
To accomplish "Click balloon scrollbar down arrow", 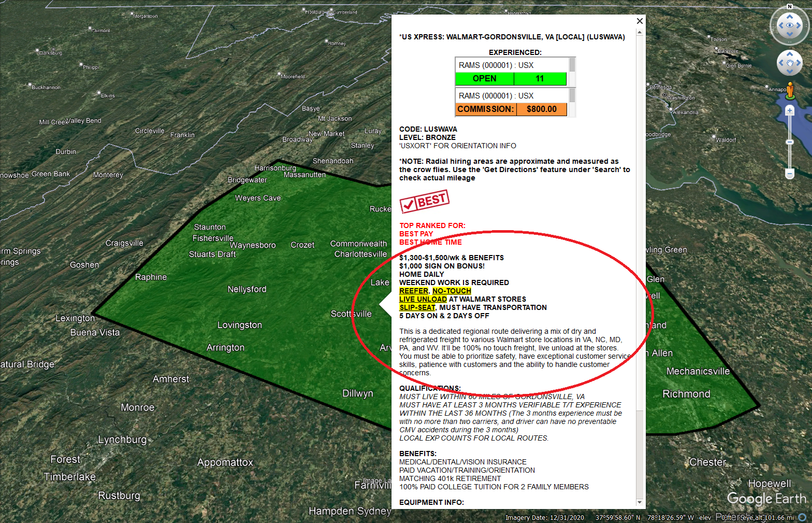I will pyautogui.click(x=640, y=502).
